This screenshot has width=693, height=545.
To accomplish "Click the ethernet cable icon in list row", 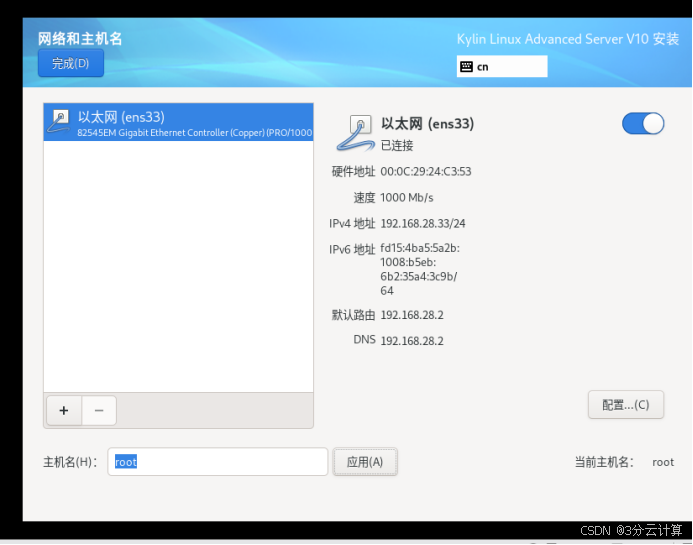I will (x=59, y=122).
